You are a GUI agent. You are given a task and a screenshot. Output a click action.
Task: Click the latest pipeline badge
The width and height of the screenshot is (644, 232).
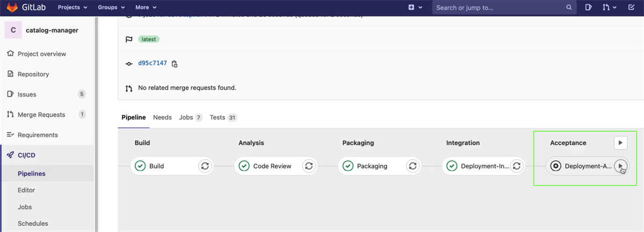coord(149,39)
